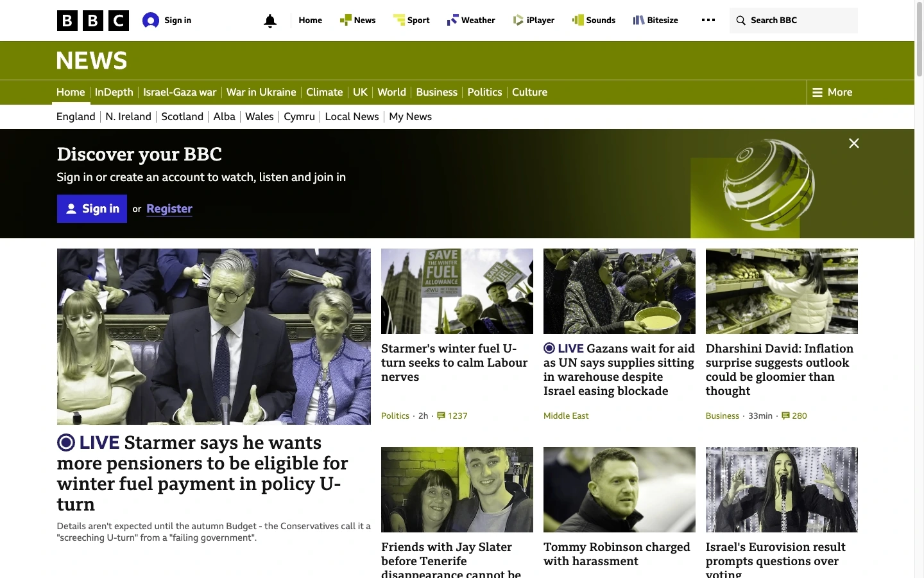
Task: Click the magnifier search icon
Action: (740, 21)
